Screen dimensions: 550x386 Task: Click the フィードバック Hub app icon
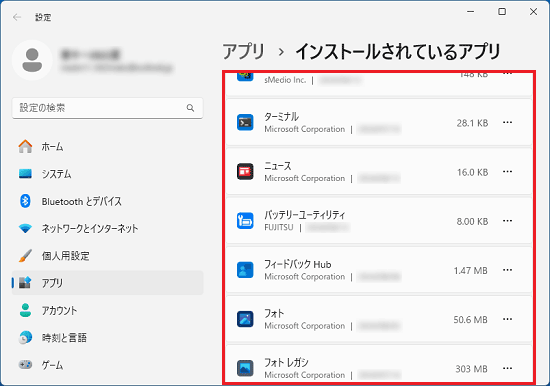coord(245,270)
